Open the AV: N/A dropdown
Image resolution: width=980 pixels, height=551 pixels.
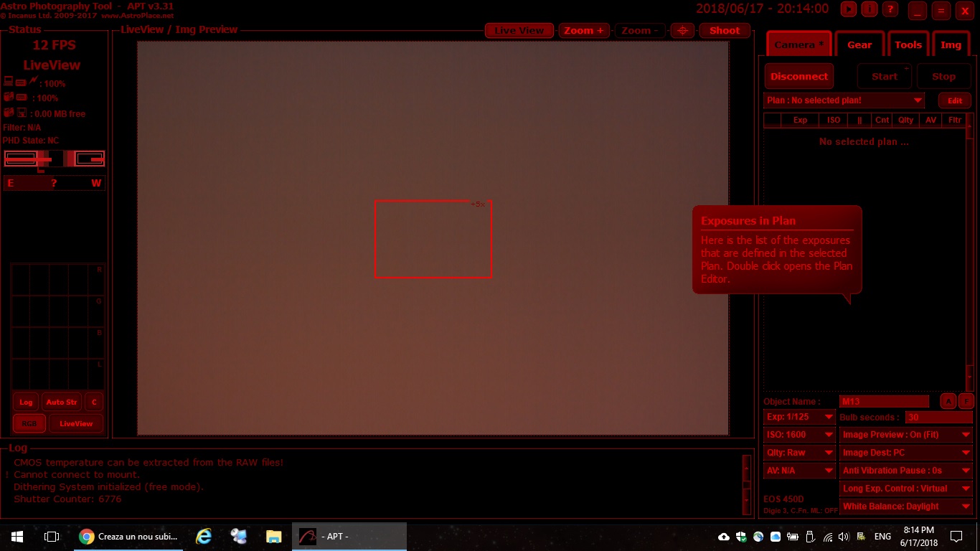[799, 471]
